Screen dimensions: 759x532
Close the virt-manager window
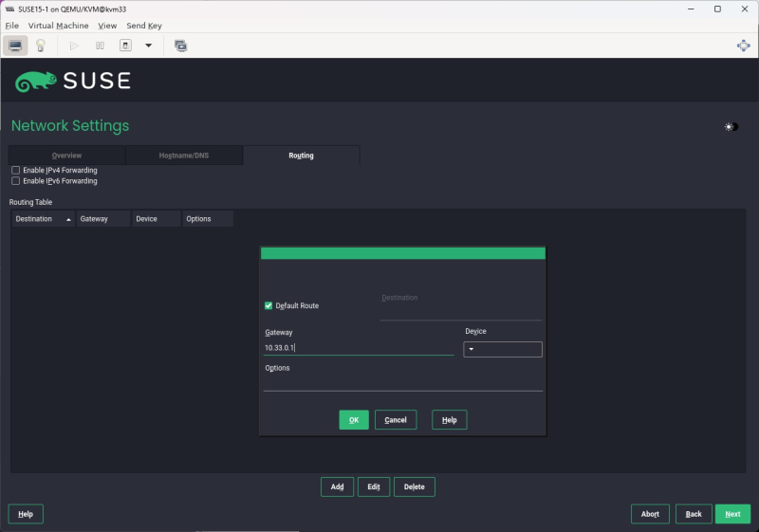[745, 9]
